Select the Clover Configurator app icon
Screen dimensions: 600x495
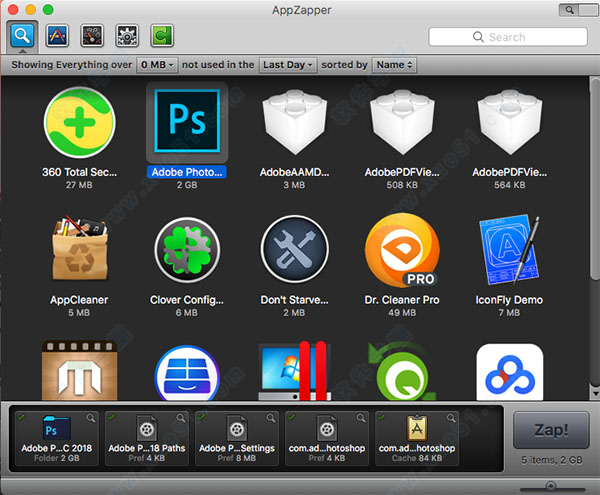coord(187,250)
